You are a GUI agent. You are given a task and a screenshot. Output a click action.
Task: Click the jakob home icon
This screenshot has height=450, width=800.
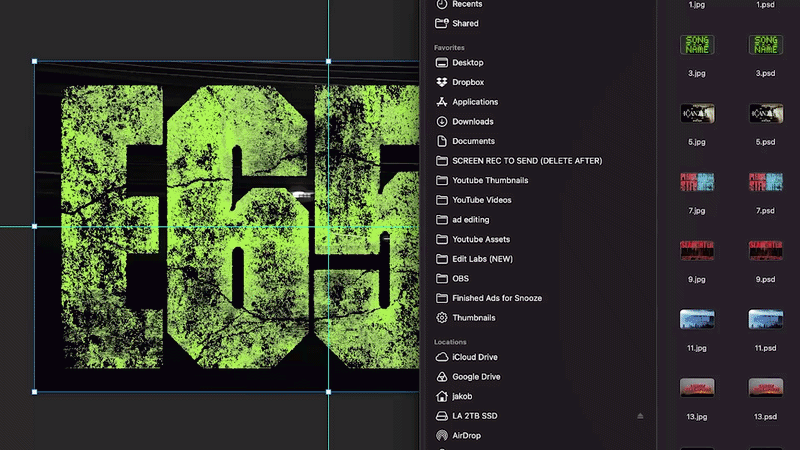tap(442, 396)
